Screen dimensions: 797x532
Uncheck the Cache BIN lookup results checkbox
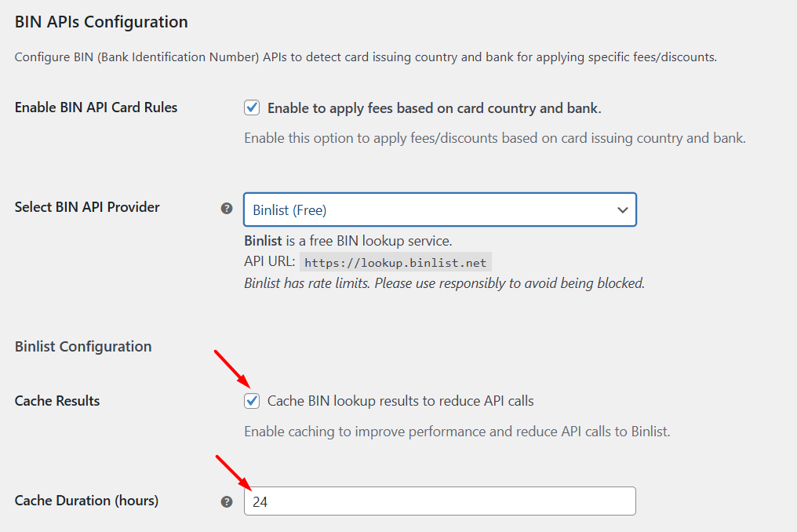click(x=252, y=401)
